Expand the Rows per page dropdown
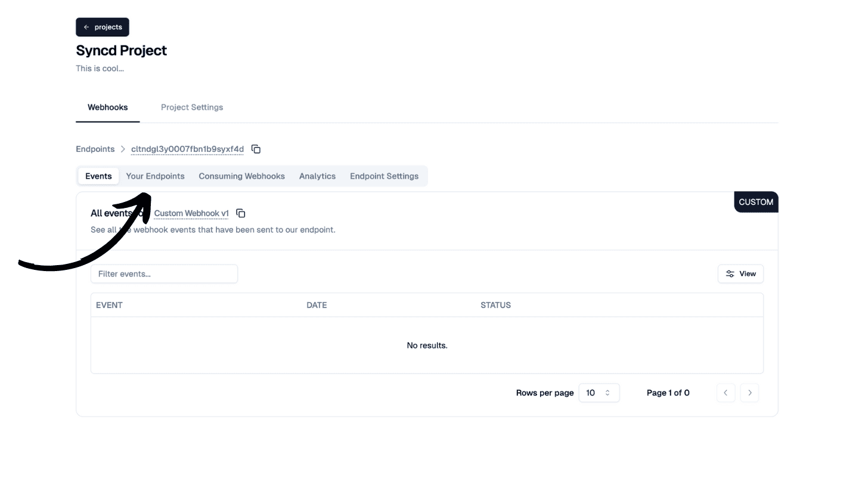This screenshot has height=504, width=856. point(598,393)
